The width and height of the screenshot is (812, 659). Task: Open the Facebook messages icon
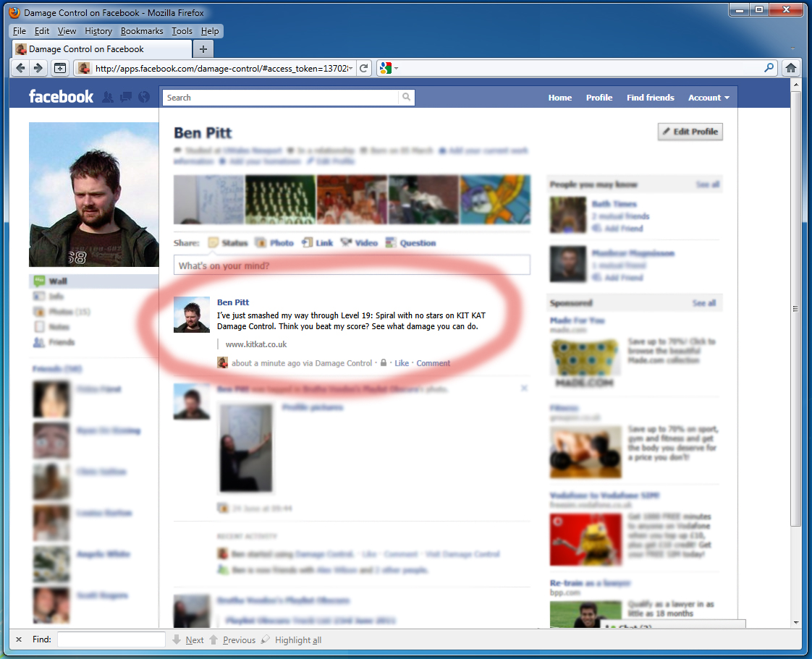tap(126, 97)
